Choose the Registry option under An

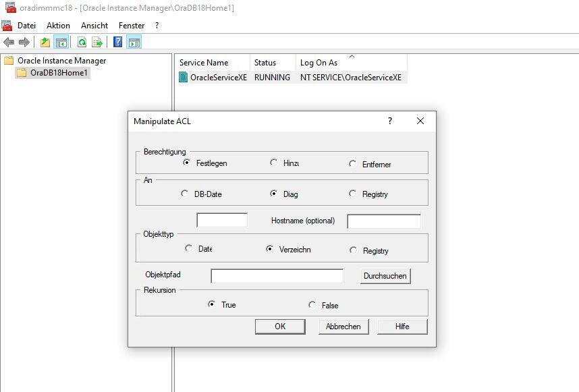click(x=351, y=193)
